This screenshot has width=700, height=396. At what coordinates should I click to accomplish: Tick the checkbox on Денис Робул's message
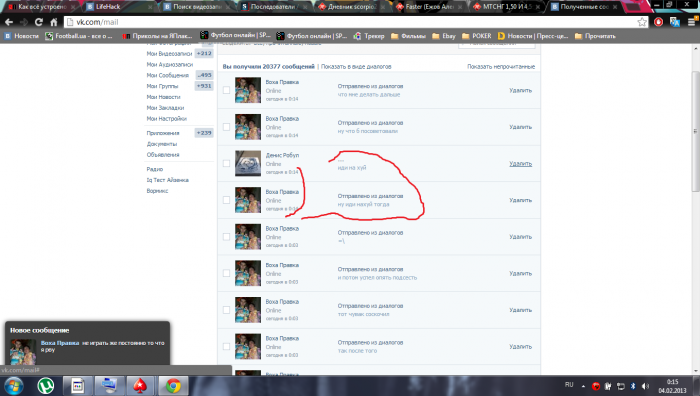pyautogui.click(x=226, y=163)
